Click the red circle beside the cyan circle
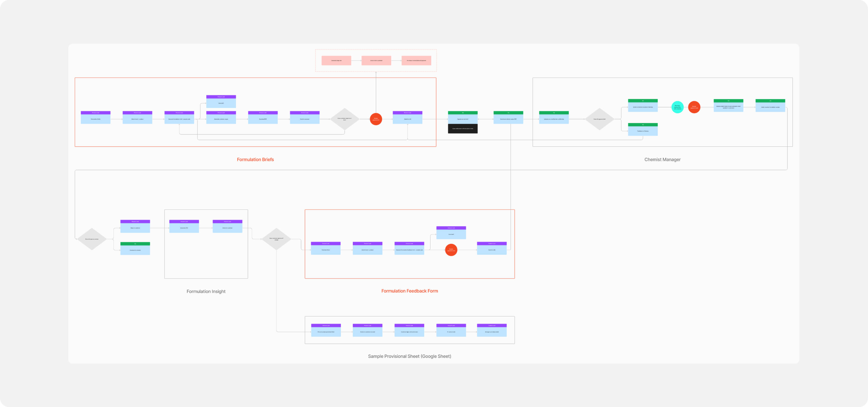The height and width of the screenshot is (407, 868). point(694,107)
